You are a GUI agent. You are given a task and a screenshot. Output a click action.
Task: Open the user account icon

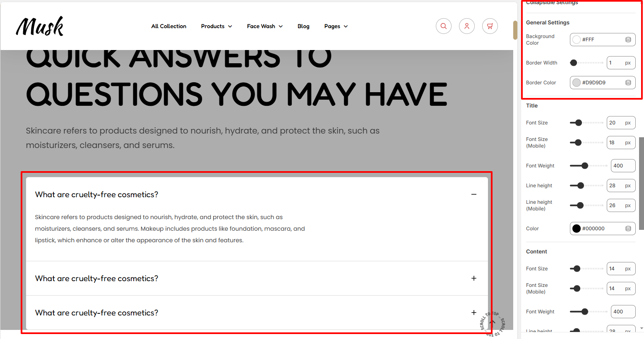(466, 26)
